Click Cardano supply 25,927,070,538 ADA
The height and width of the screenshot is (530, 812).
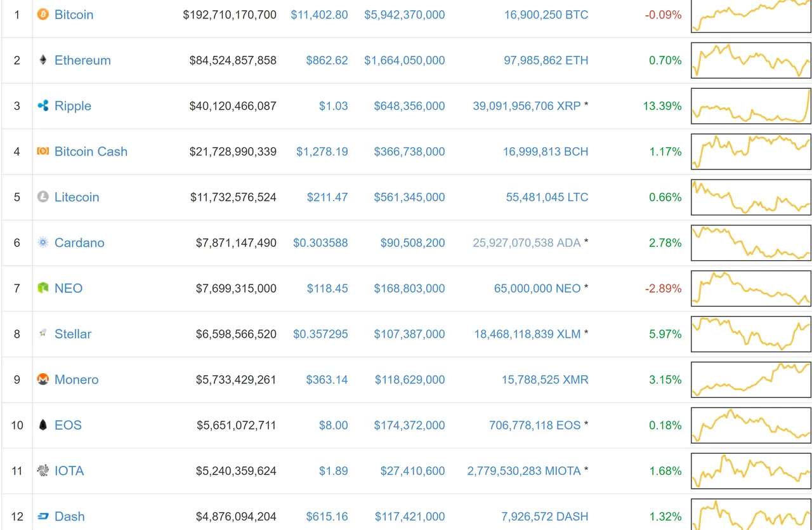pyautogui.click(x=527, y=243)
